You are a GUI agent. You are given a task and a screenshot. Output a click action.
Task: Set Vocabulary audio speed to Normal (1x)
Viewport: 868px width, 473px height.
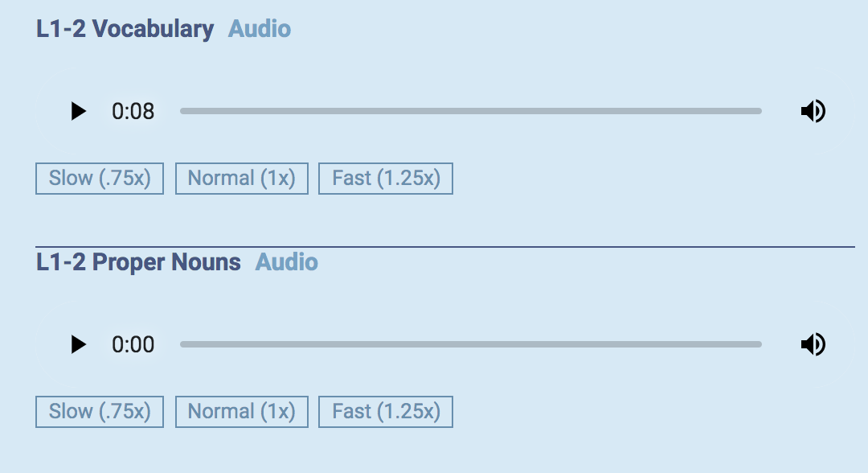(242, 179)
